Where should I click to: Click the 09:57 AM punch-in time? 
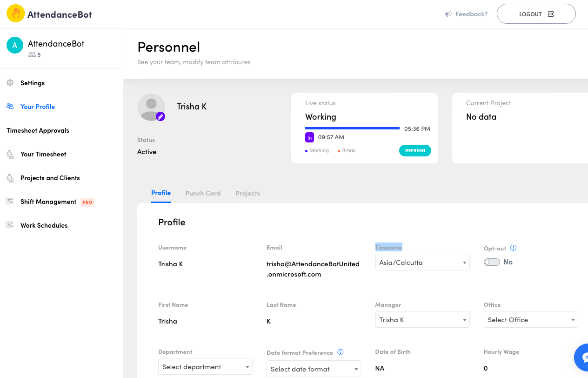331,137
